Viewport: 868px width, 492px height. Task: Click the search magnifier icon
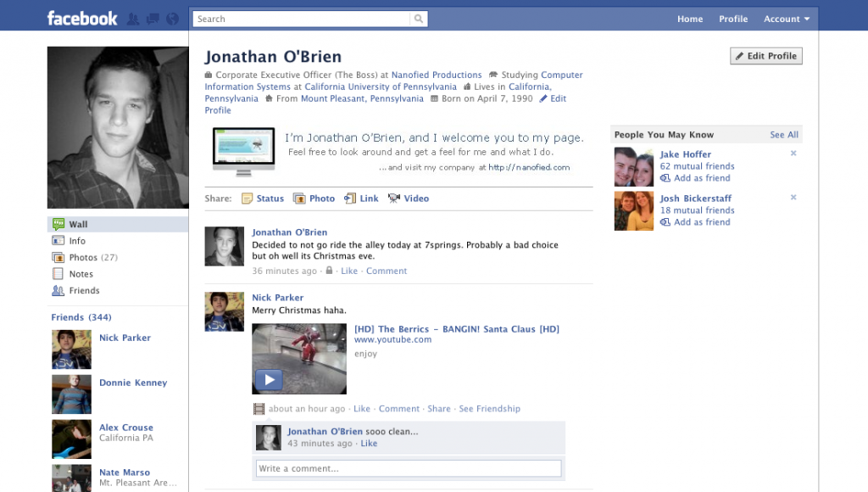419,18
